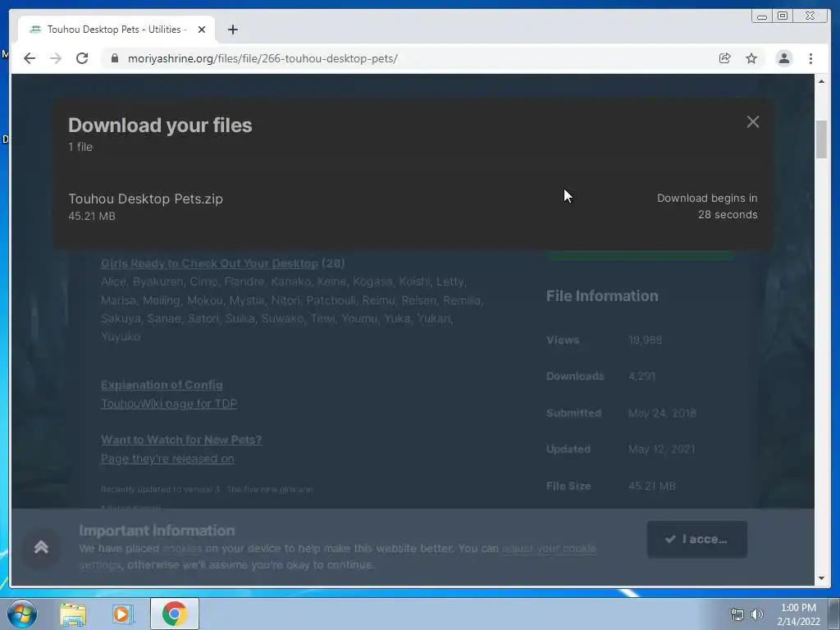View site security lock info

[114, 58]
